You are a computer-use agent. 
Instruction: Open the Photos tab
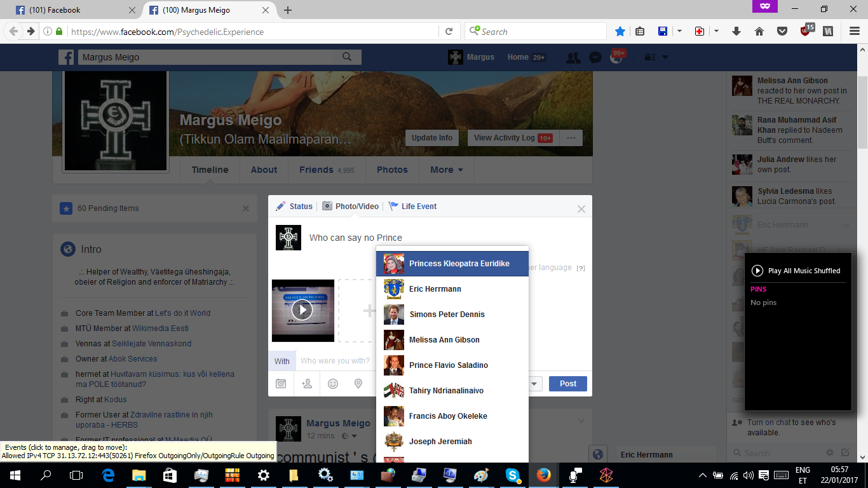(x=392, y=170)
